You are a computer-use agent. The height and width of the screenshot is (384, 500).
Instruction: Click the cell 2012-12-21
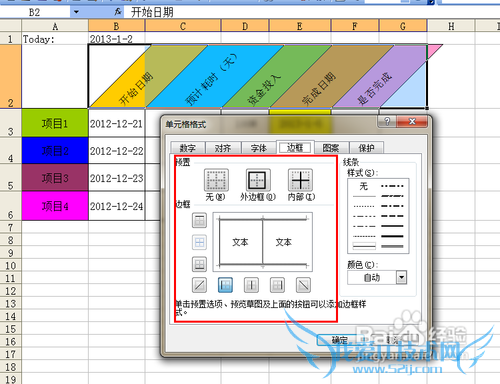click(x=116, y=123)
